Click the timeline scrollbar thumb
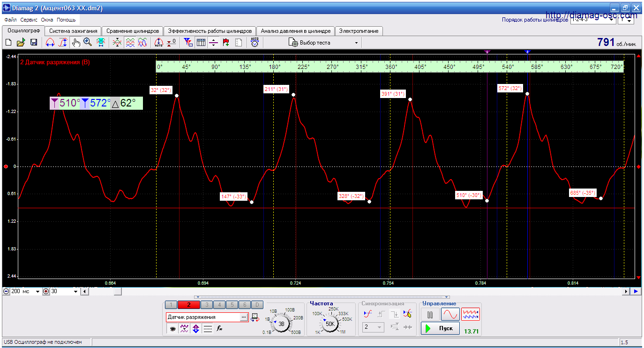 click(118, 291)
